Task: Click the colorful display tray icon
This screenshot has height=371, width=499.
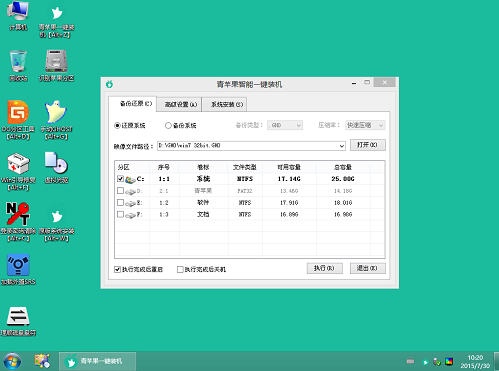Action: (x=449, y=361)
